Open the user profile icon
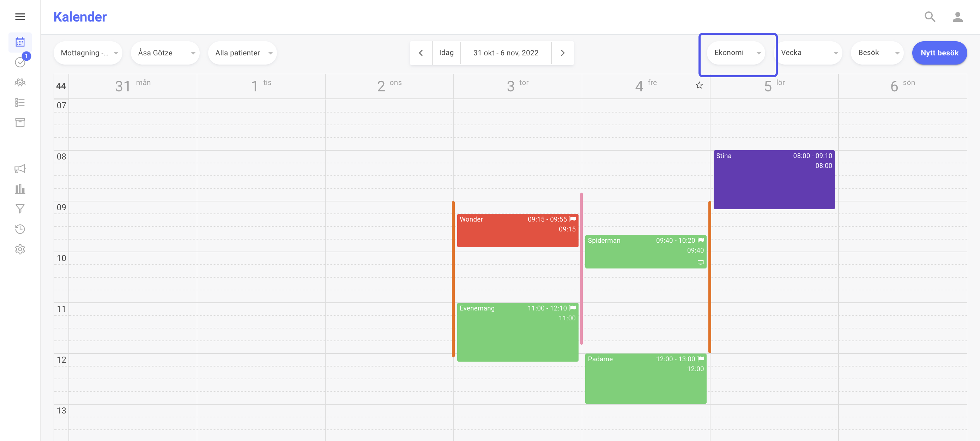The image size is (980, 441). (957, 17)
